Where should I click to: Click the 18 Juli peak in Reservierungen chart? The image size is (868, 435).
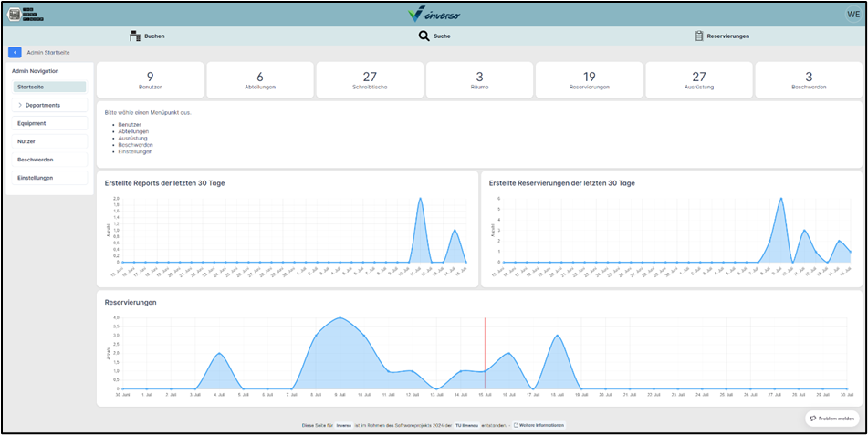[558, 336]
